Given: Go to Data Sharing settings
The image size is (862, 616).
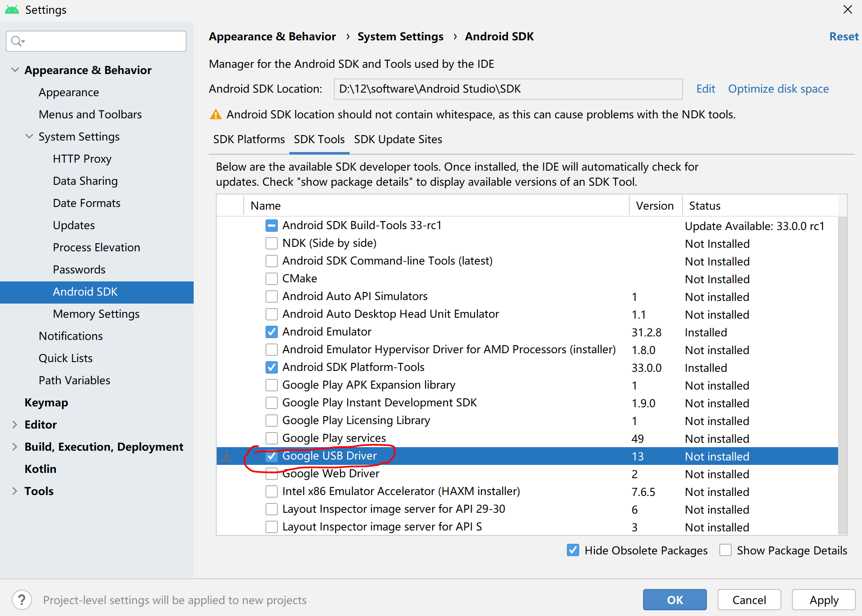Looking at the screenshot, I should pos(85,181).
